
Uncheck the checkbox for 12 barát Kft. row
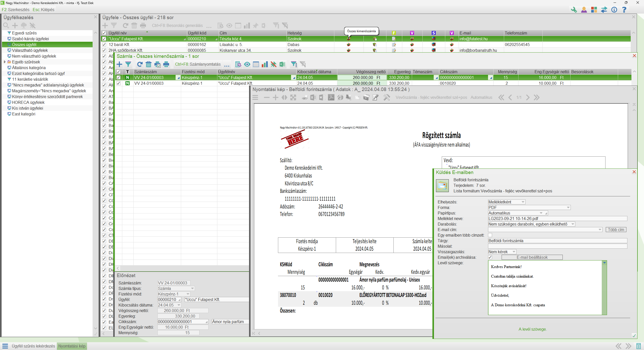(x=104, y=45)
